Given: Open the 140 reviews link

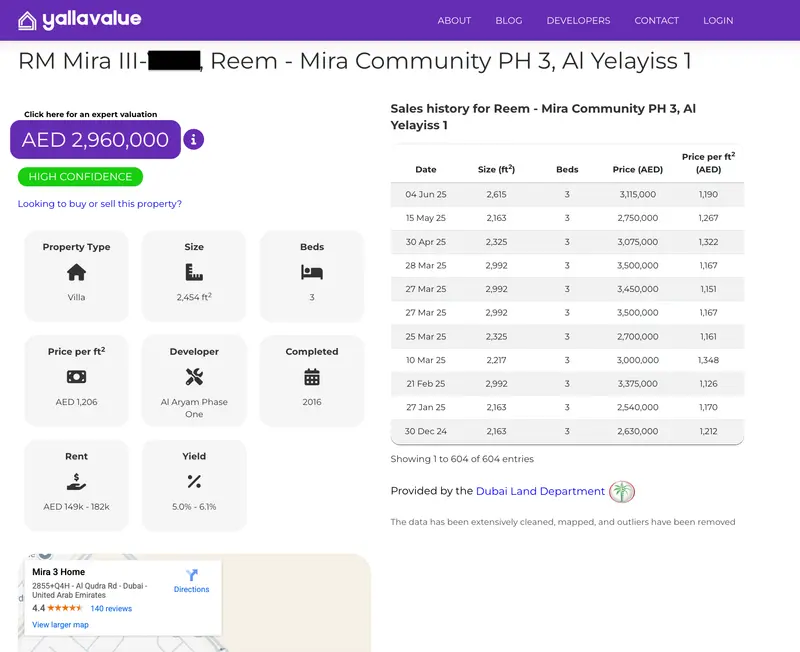Looking at the screenshot, I should click(111, 608).
